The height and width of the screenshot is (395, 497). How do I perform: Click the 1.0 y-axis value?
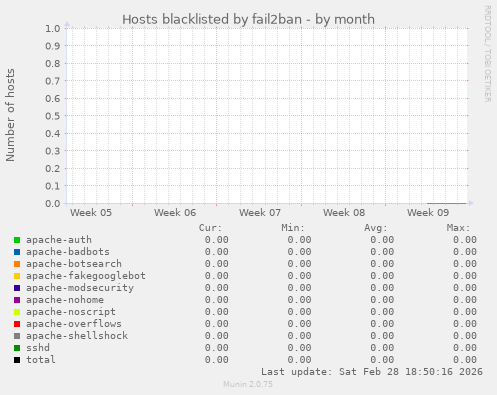click(x=53, y=28)
